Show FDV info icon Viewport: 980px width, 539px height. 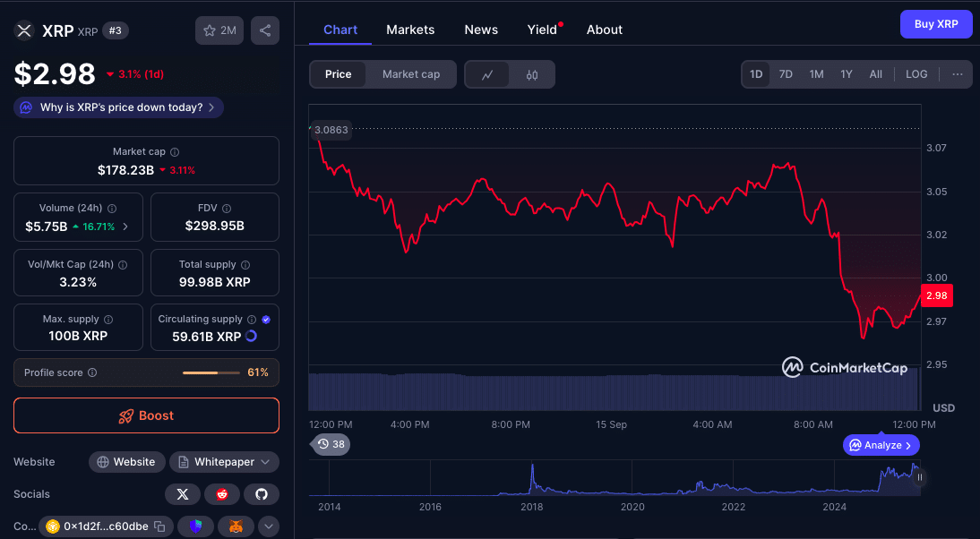pyautogui.click(x=227, y=209)
